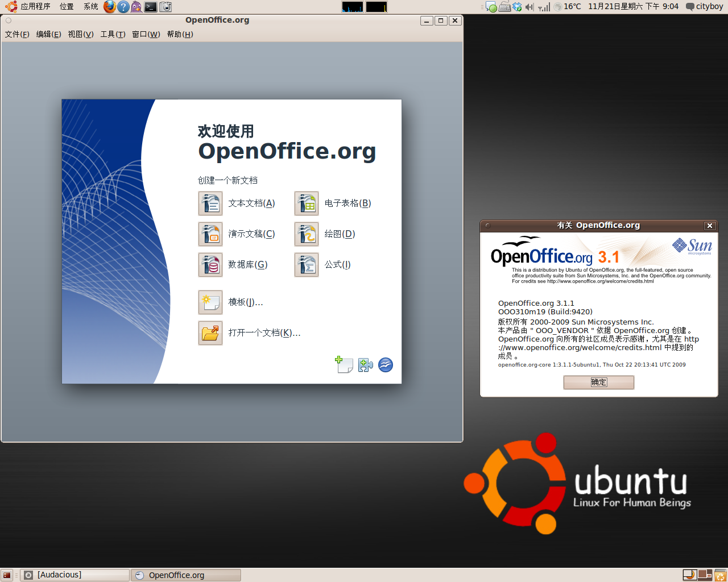The height and width of the screenshot is (582, 728).
Task: Click the Formula (公式) icon
Action: [x=307, y=265]
